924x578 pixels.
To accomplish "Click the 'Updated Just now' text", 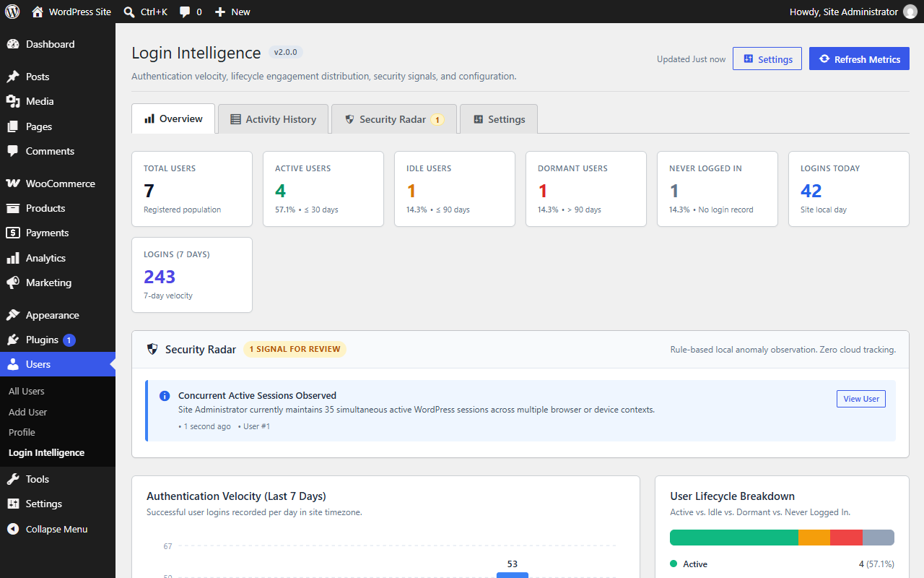I will (691, 59).
